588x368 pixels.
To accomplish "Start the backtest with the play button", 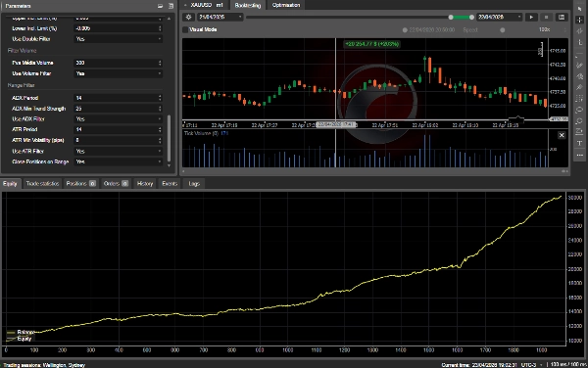I will tap(531, 18).
